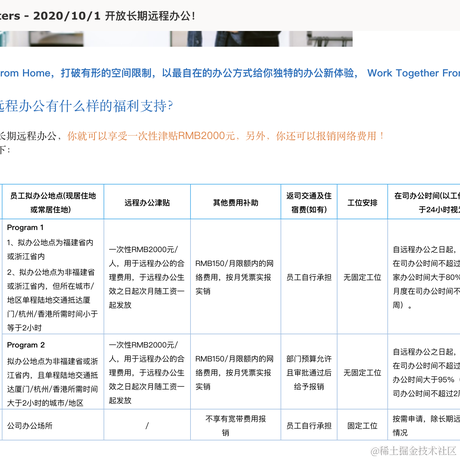Click table header '其他费用补助'
The width and height of the screenshot is (460, 460).
(235, 202)
